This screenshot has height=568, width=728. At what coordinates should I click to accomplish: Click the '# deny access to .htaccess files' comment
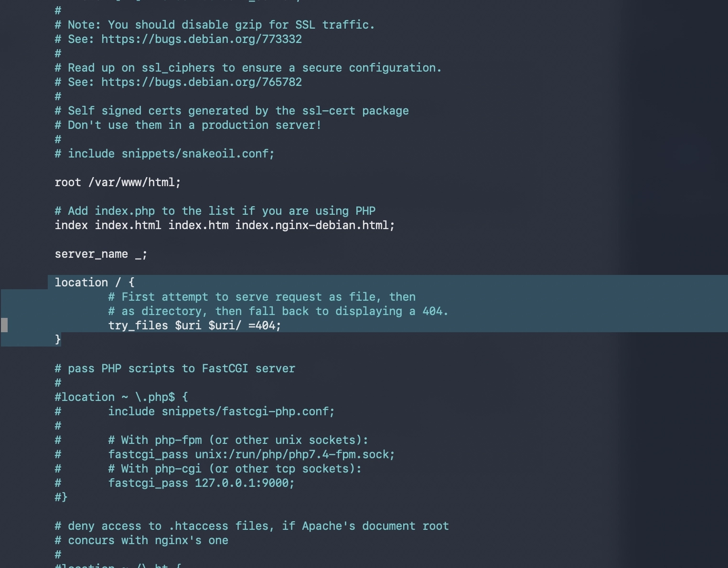(x=252, y=526)
